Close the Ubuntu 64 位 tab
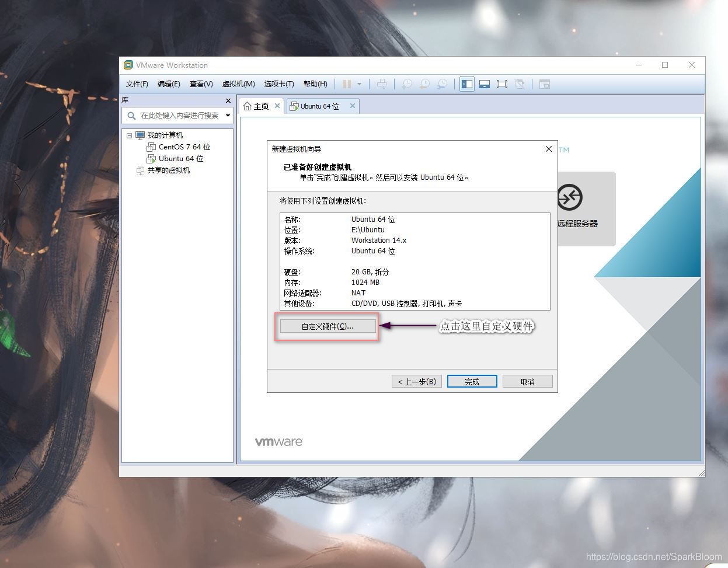The height and width of the screenshot is (568, 728). point(353,106)
